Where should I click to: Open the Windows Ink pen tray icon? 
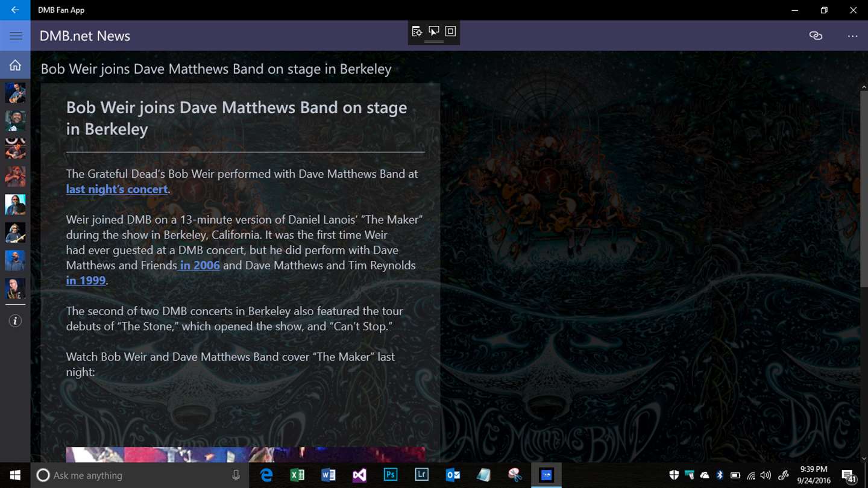click(x=784, y=475)
